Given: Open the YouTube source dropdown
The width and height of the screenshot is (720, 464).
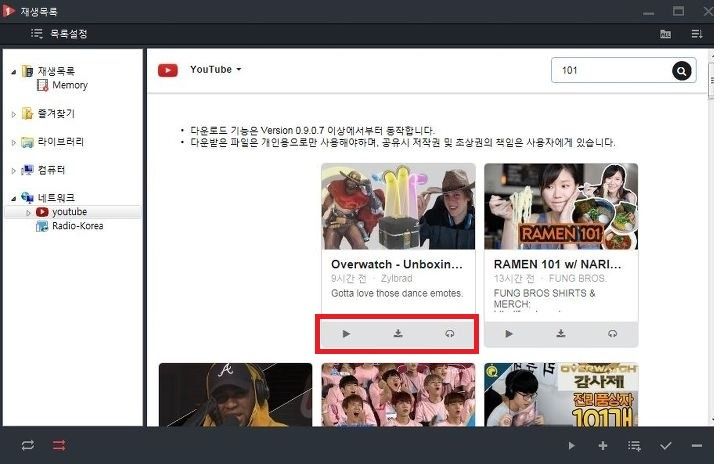Looking at the screenshot, I should (x=215, y=69).
